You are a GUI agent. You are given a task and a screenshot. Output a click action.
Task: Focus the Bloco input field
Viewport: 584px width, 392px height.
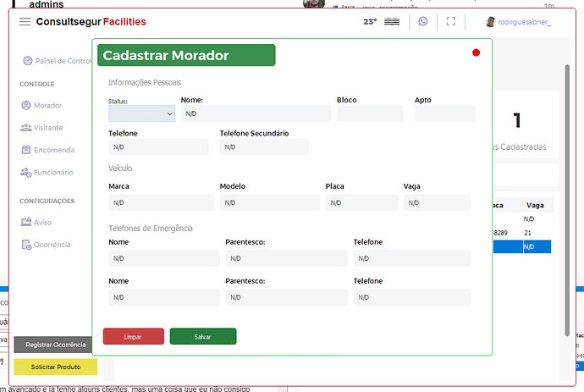click(x=370, y=113)
